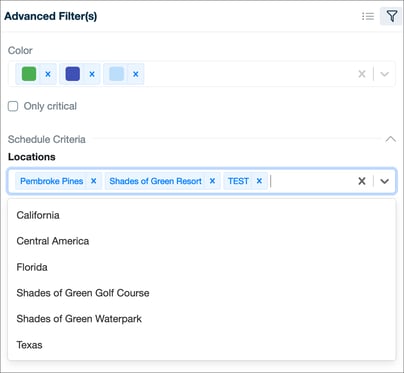Click the filter funnel icon
The height and width of the screenshot is (373, 404).
pyautogui.click(x=392, y=16)
